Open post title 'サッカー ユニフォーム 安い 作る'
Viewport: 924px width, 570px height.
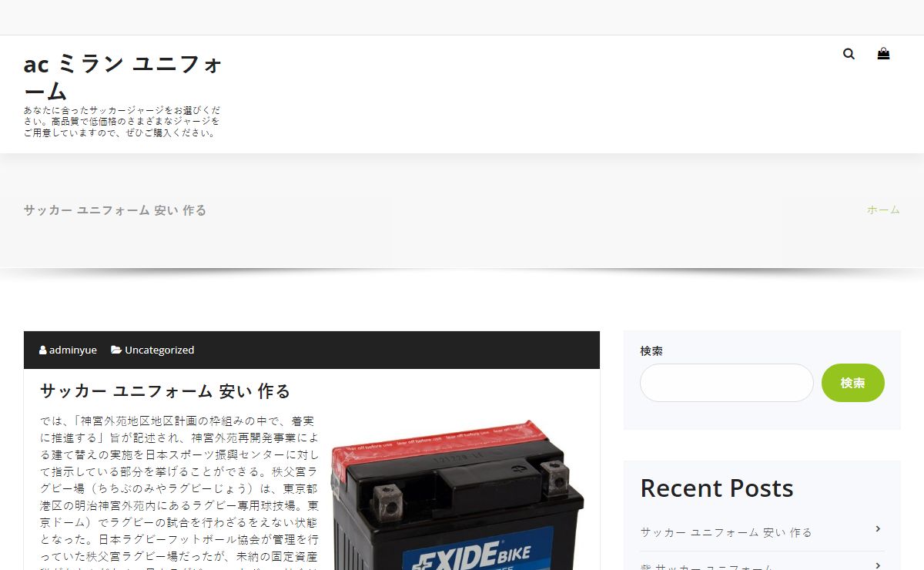coord(166,391)
